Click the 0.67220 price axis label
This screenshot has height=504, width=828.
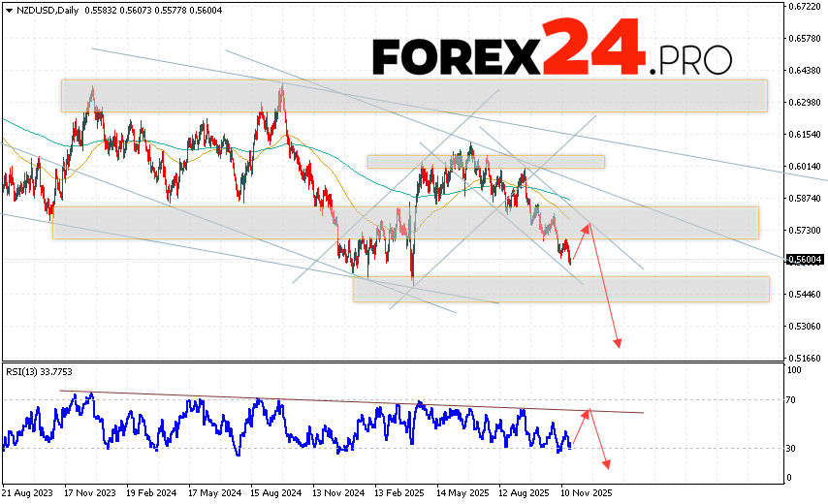806,7
